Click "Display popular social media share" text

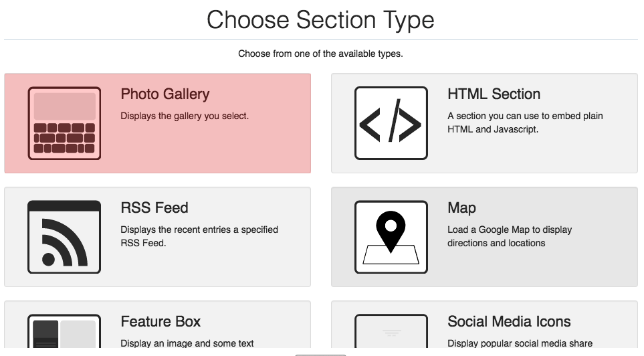pyautogui.click(x=520, y=343)
